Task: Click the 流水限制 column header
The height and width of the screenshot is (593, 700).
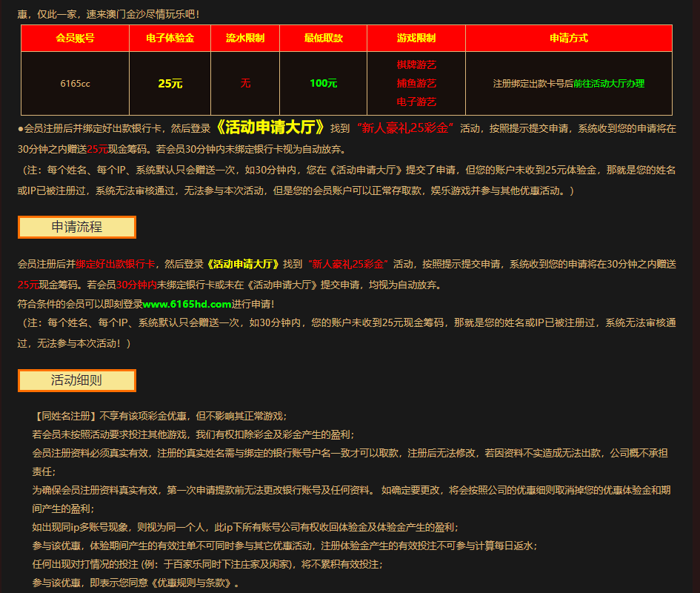Action: point(245,38)
